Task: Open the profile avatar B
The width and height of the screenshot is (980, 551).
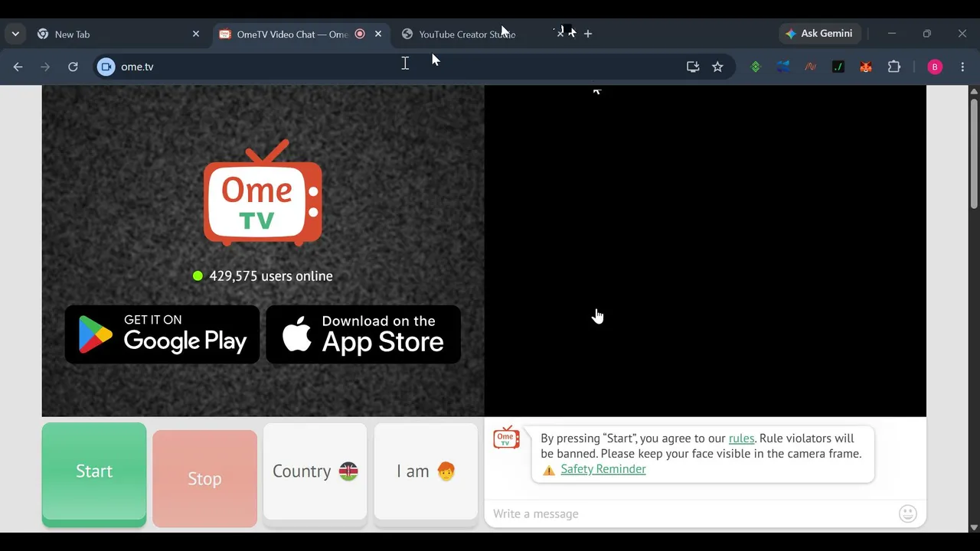Action: click(x=935, y=67)
